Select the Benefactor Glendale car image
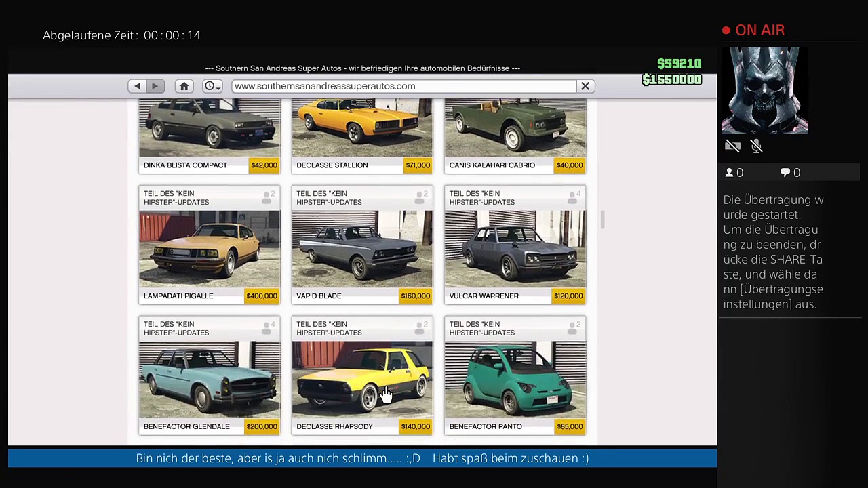 [x=209, y=380]
